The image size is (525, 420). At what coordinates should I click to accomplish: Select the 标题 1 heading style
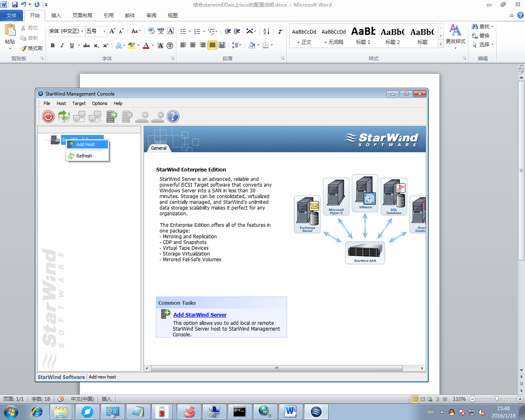coord(363,36)
